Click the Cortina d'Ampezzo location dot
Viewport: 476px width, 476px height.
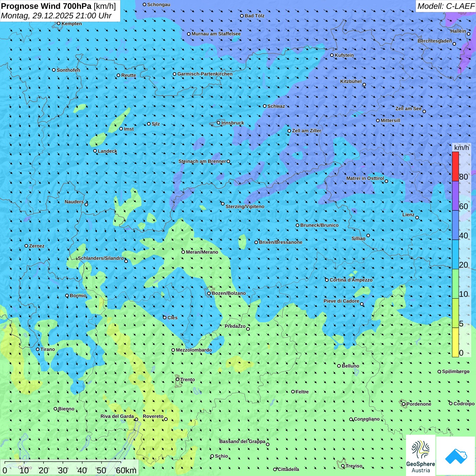[x=327, y=280]
